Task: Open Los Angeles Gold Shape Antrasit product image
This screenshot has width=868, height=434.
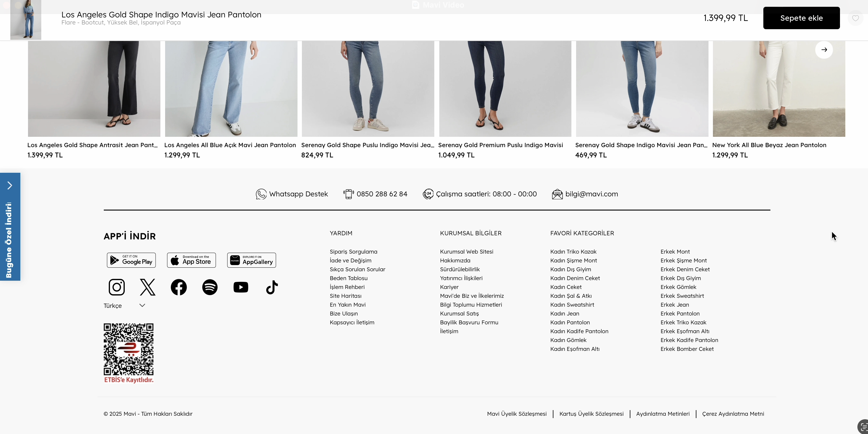Action: pyautogui.click(x=94, y=89)
